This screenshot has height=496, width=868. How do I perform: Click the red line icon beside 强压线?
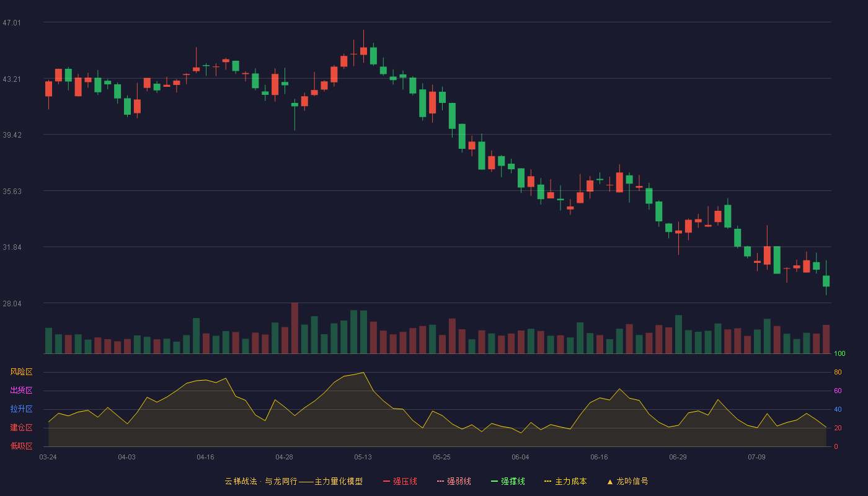point(387,482)
